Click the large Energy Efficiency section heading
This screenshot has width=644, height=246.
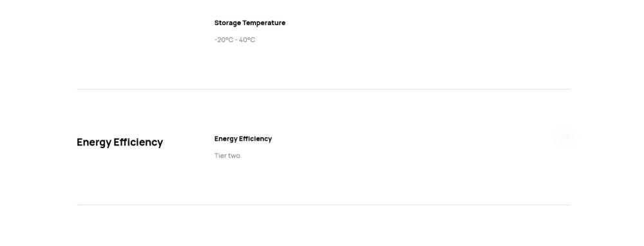pyautogui.click(x=120, y=142)
